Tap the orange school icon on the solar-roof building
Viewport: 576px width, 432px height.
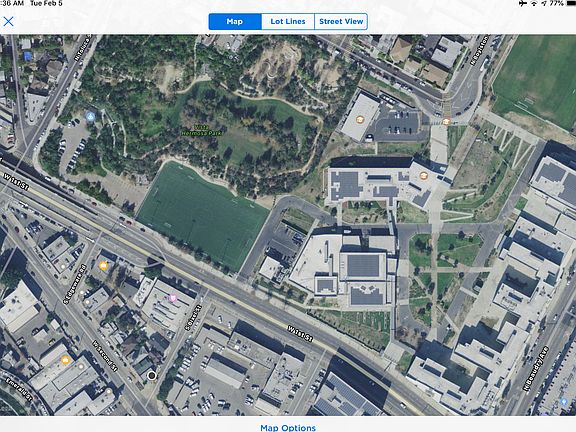click(x=424, y=176)
